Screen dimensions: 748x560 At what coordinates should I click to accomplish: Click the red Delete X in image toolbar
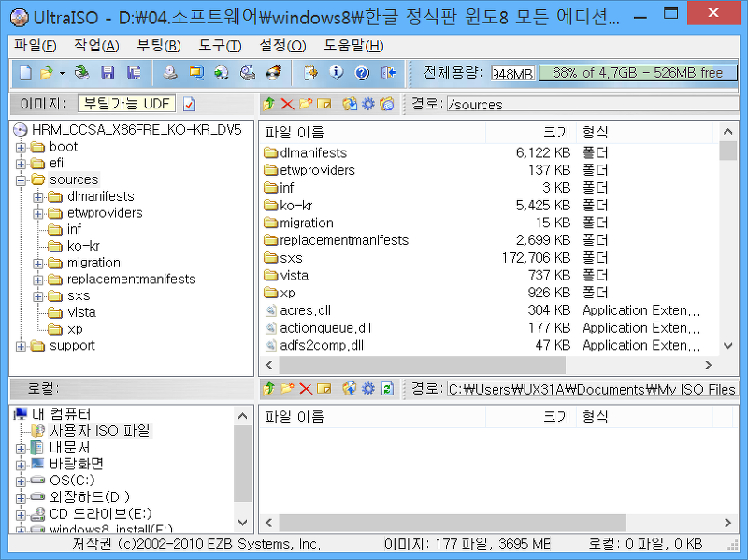point(287,104)
